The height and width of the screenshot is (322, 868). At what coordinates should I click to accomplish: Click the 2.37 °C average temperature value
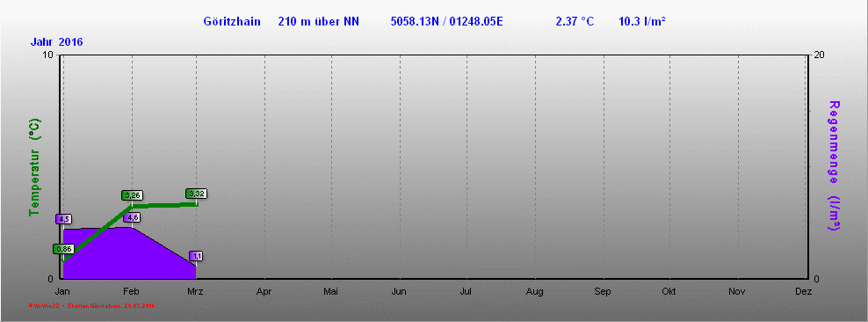[575, 22]
